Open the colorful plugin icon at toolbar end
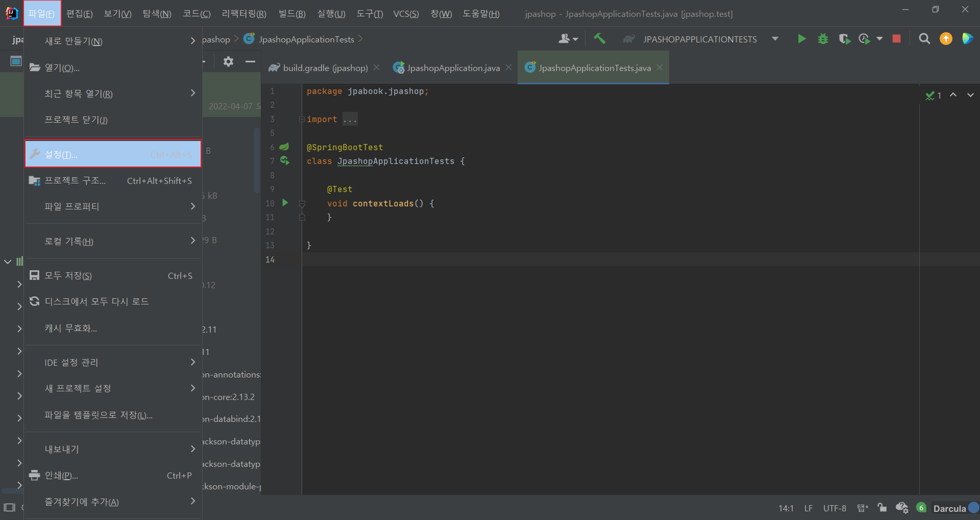 pyautogui.click(x=967, y=39)
